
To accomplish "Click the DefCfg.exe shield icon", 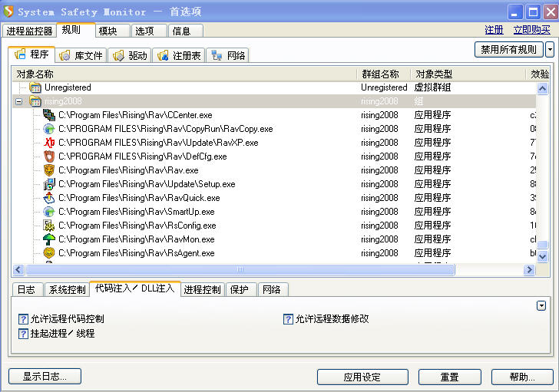I will [x=49, y=156].
